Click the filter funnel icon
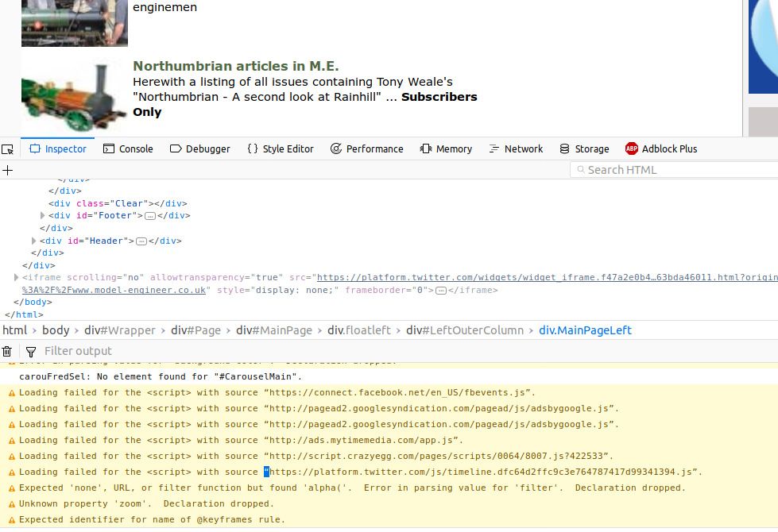The height and width of the screenshot is (532, 778). 31,352
